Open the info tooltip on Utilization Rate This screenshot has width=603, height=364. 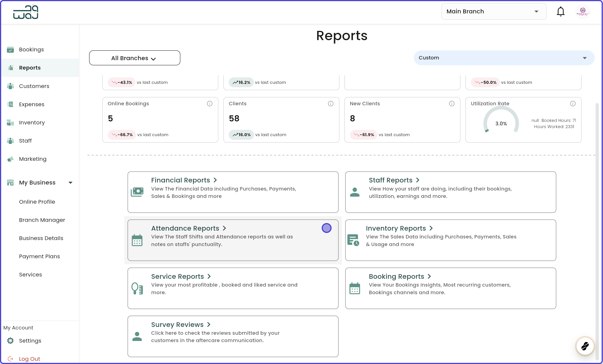[573, 103]
